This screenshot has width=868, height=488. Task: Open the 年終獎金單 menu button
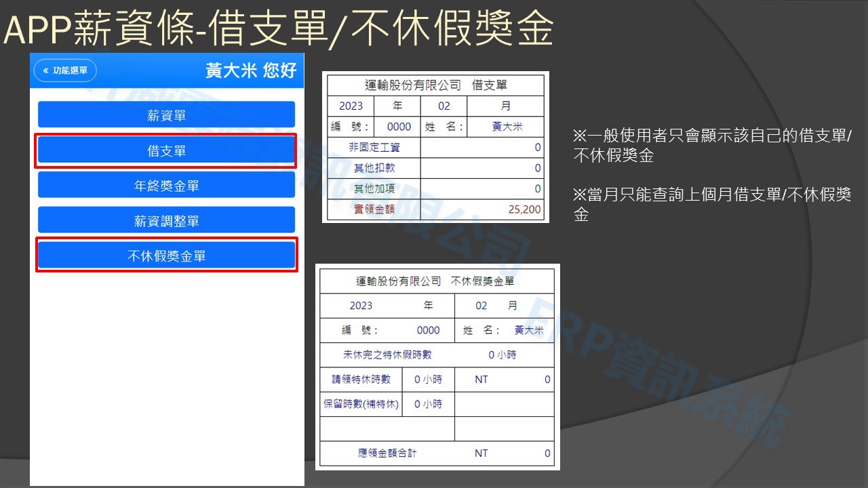coord(166,186)
